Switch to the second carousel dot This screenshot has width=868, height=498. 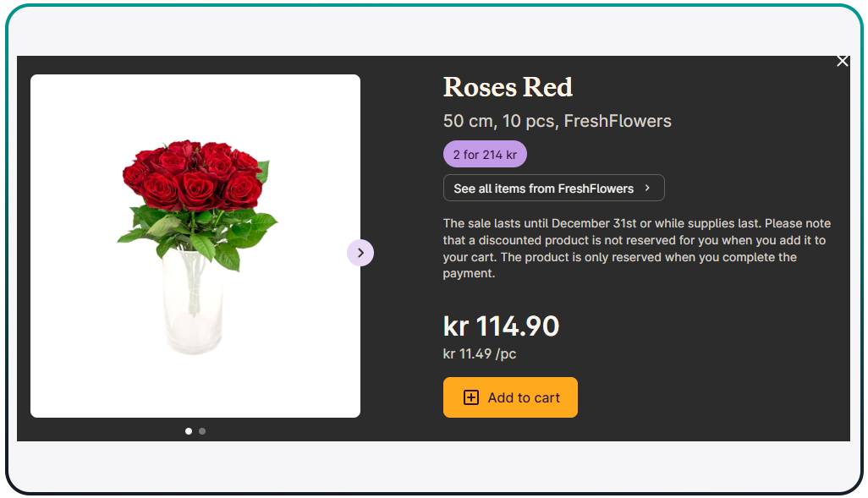(x=202, y=431)
